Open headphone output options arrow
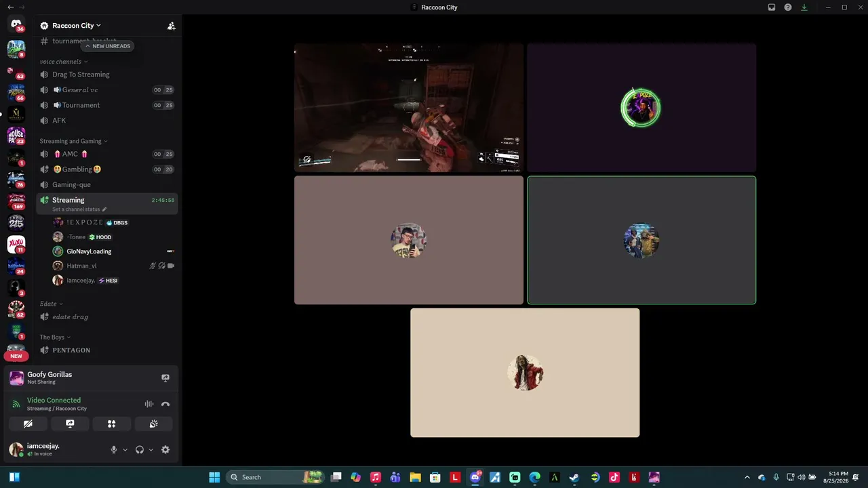 coord(151,450)
